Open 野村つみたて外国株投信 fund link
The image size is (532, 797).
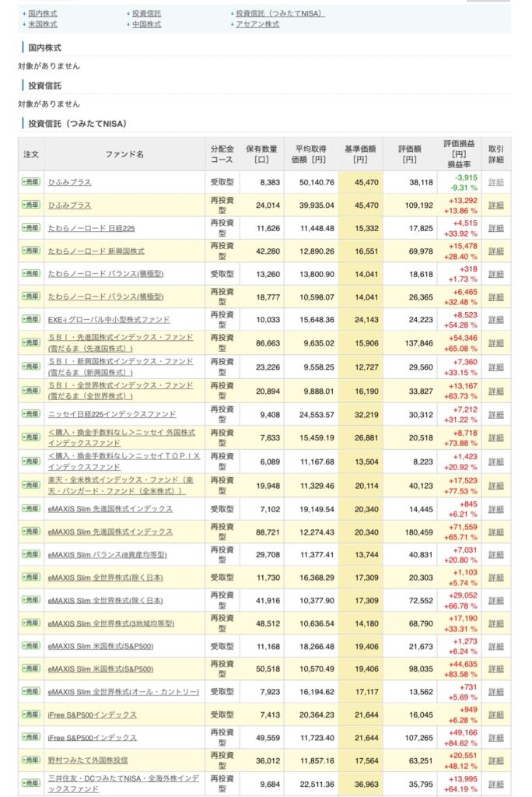[x=88, y=760]
